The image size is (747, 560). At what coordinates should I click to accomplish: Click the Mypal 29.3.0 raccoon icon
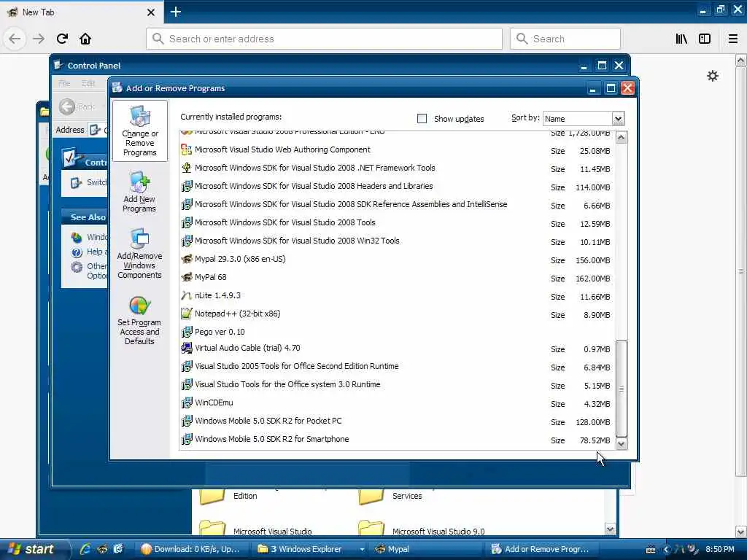[186, 259]
